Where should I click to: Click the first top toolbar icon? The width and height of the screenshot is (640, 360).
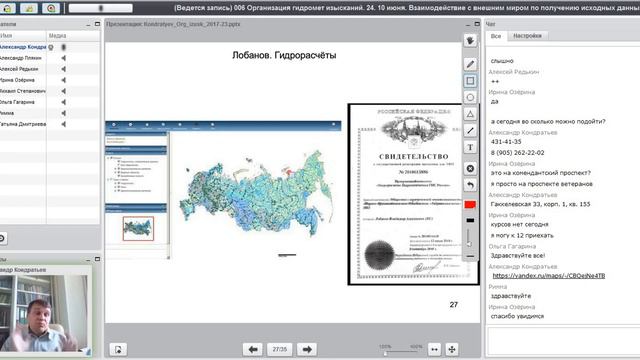(x=8, y=8)
